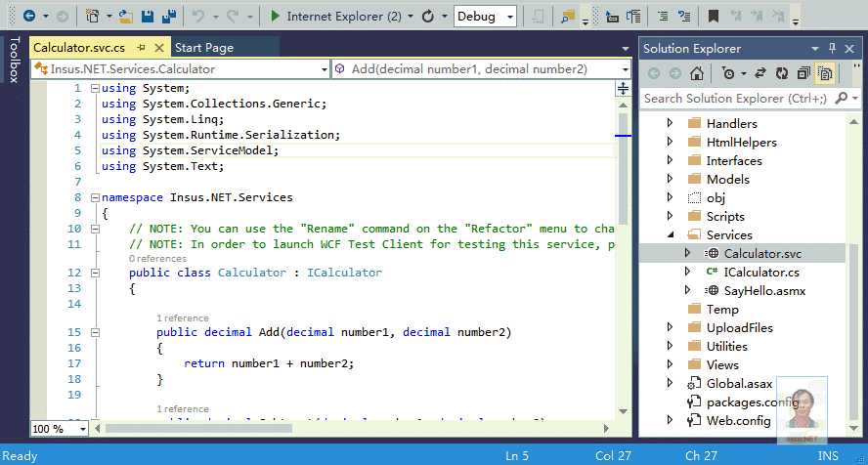This screenshot has width=868, height=465.
Task: Collapse the using directives at line 1
Action: pos(95,89)
